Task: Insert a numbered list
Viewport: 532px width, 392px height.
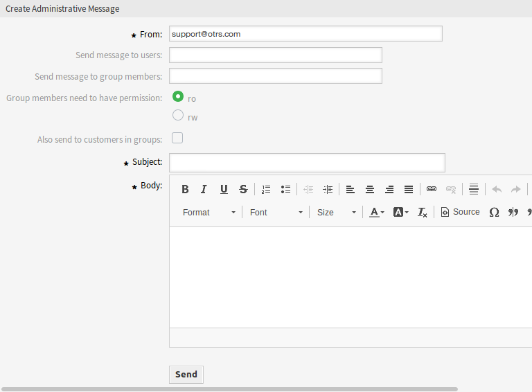Action: tap(266, 189)
